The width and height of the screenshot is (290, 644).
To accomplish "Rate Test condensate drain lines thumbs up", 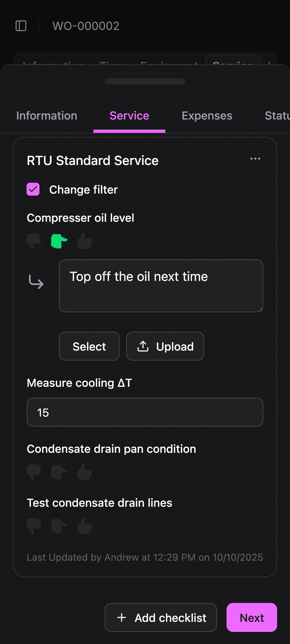I will [x=85, y=526].
